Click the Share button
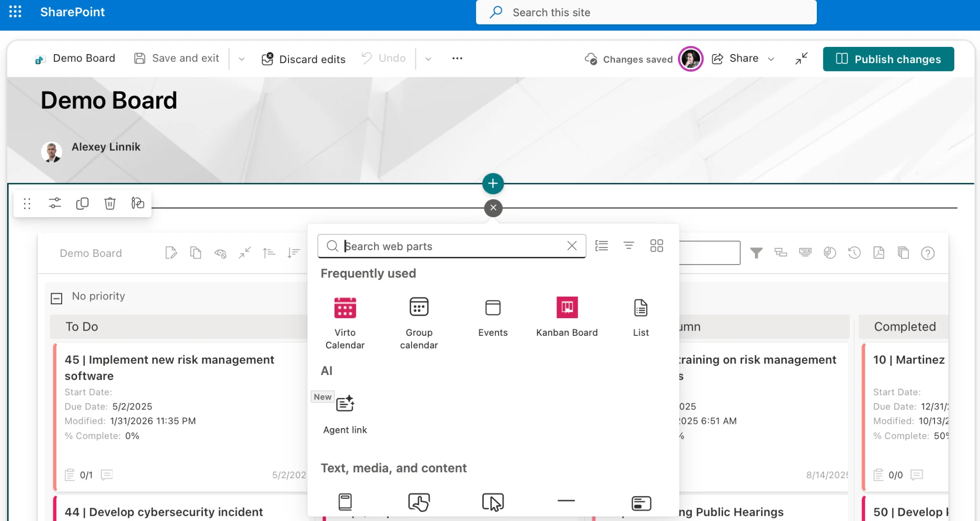The image size is (980, 521). (x=735, y=58)
